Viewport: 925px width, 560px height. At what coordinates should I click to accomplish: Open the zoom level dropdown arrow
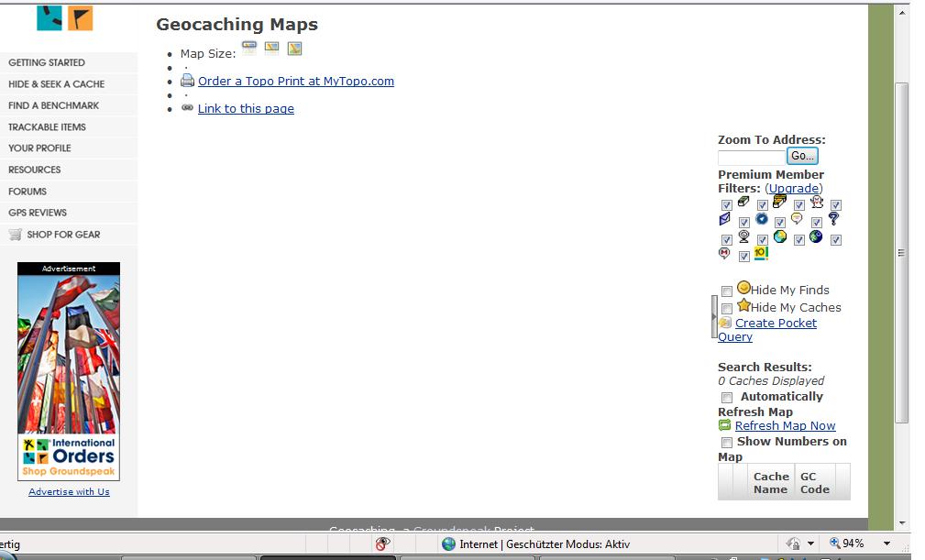click(x=886, y=544)
